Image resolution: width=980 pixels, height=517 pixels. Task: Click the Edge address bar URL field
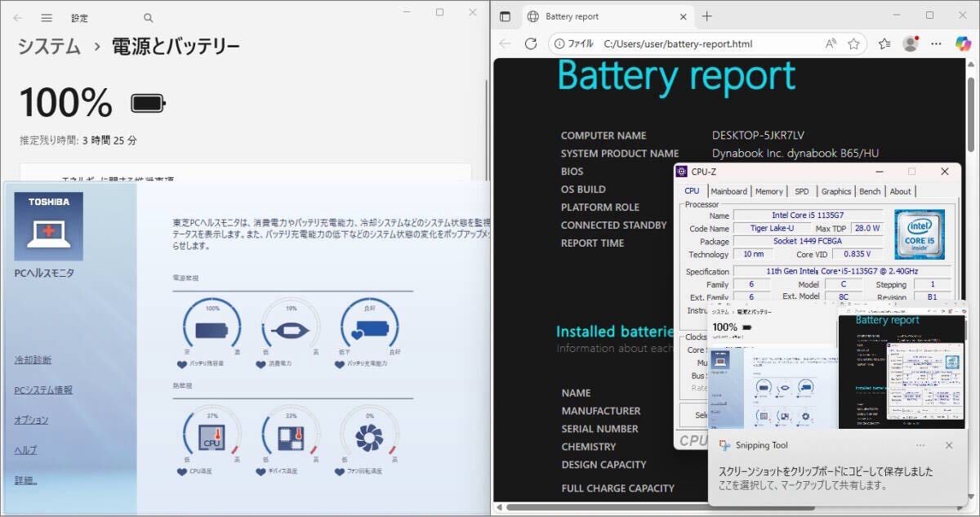678,44
